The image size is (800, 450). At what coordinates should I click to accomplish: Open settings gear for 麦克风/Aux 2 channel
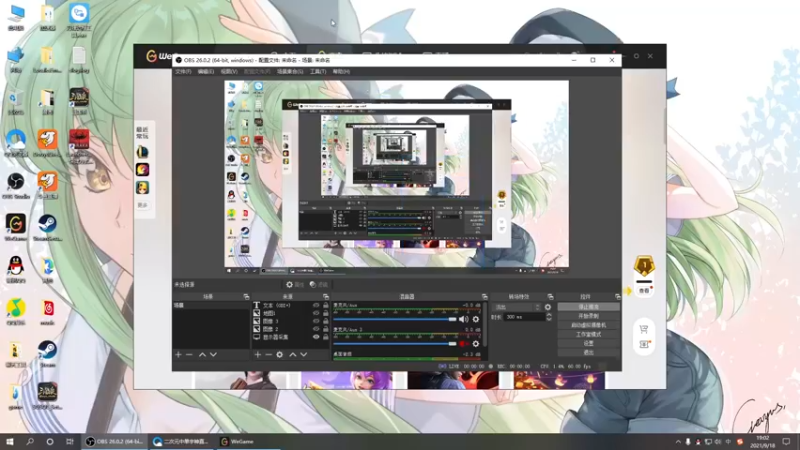(x=476, y=344)
